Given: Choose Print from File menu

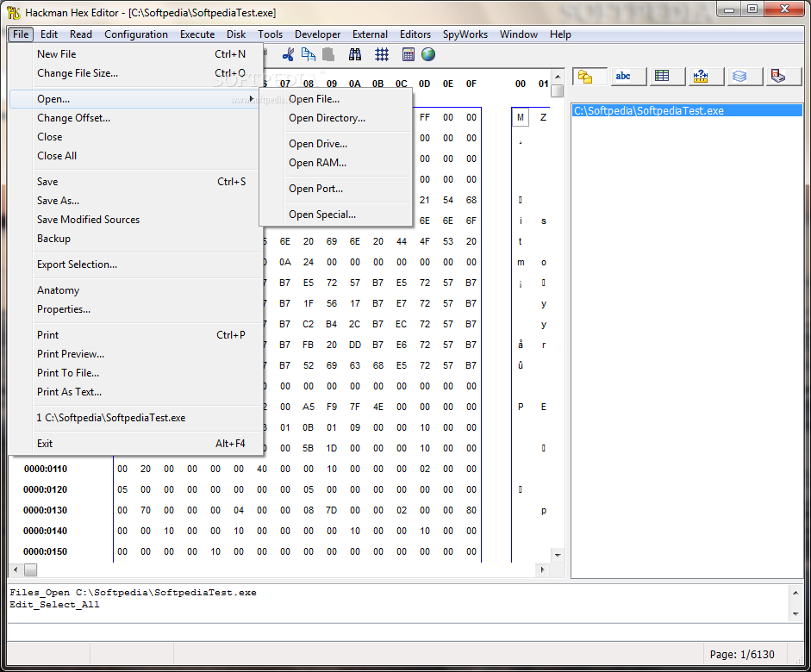Looking at the screenshot, I should 134,335.
